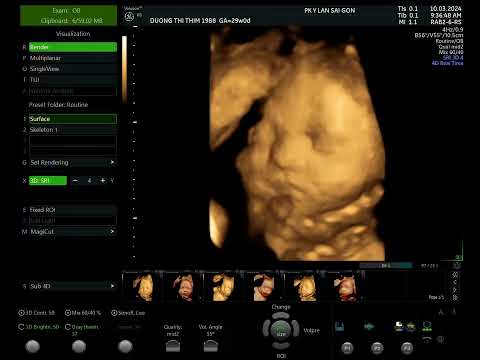This screenshot has height=360, width=480.
Task: Click the trackball center size button
Action: click(x=281, y=331)
